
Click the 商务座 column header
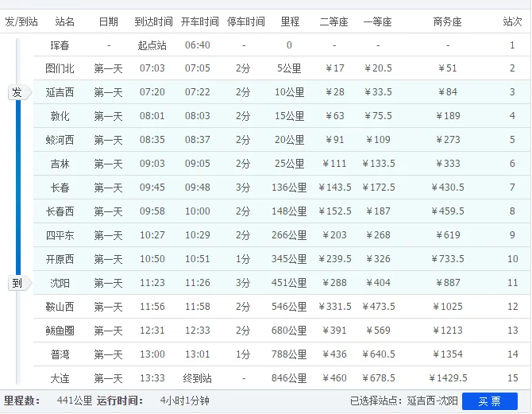(x=447, y=21)
